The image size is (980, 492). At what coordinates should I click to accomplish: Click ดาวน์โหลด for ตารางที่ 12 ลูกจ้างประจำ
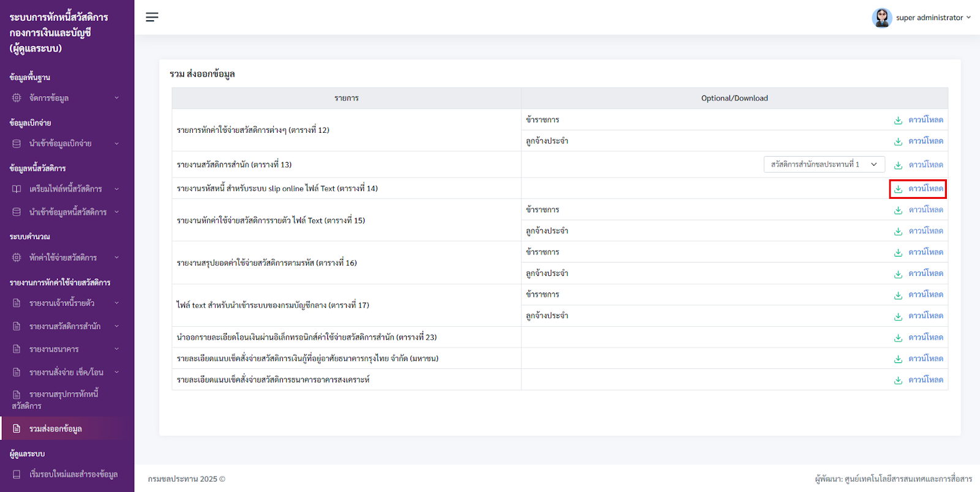pos(925,141)
